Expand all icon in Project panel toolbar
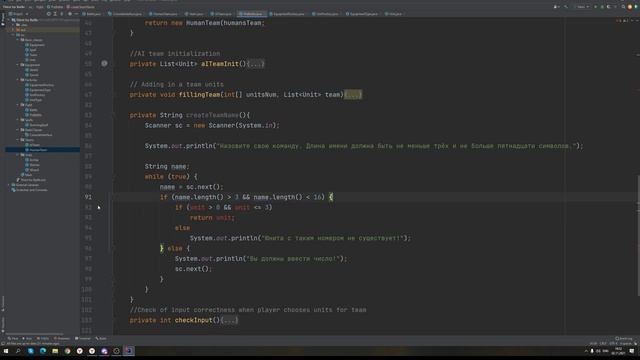The height and width of the screenshot is (360, 640). click(x=55, y=14)
